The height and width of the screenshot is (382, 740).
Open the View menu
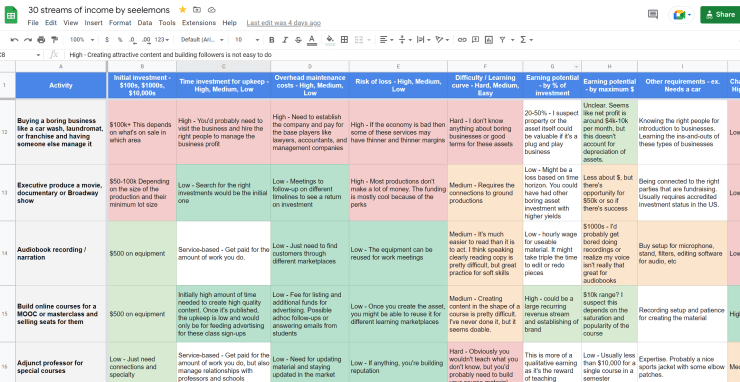[70, 23]
